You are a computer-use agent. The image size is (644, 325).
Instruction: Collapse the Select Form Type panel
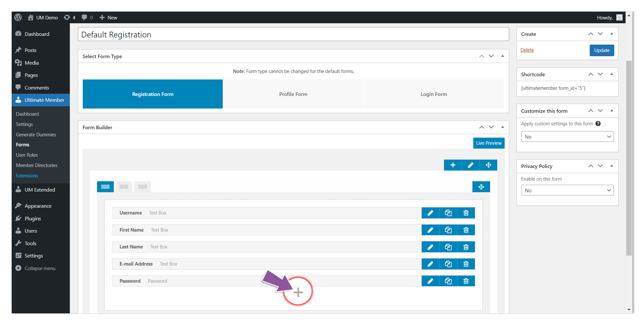tap(503, 56)
